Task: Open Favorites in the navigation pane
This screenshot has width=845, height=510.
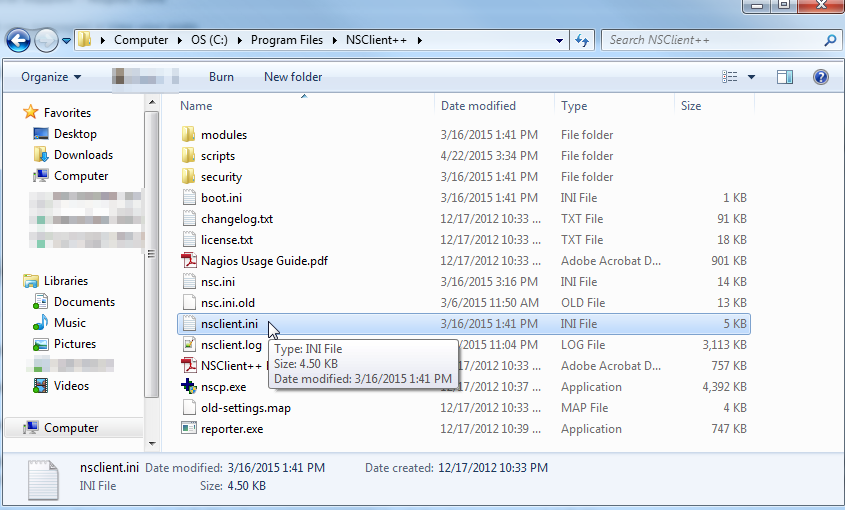Action: (x=67, y=113)
